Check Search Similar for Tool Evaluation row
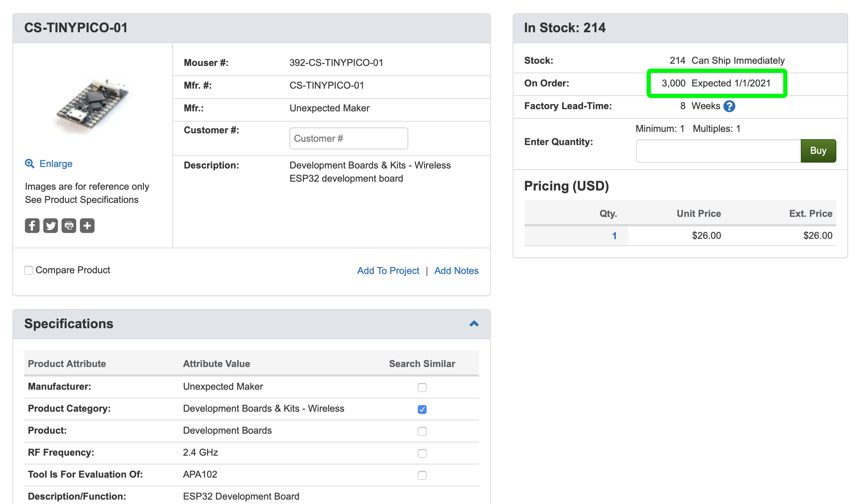 coord(422,475)
